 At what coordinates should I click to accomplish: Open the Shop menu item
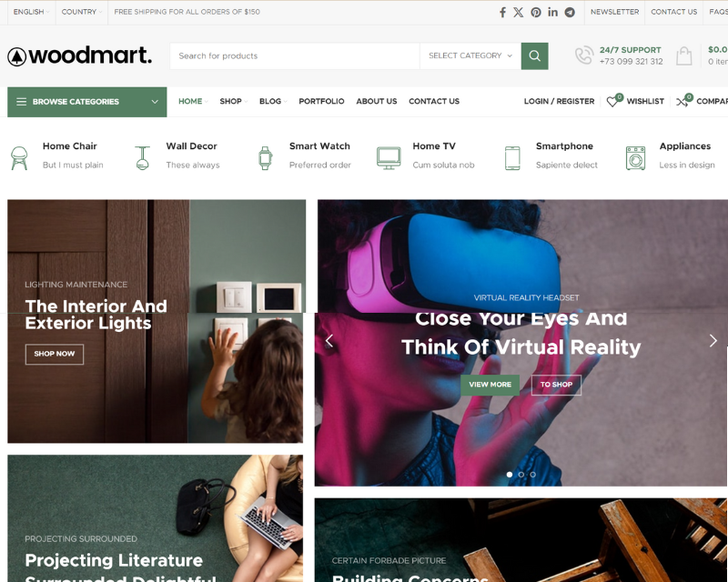point(233,102)
